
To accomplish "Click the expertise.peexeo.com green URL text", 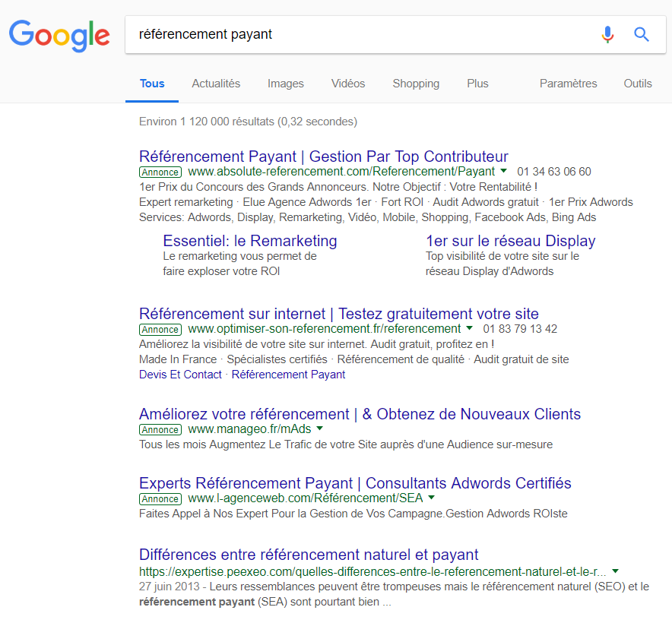I will pyautogui.click(x=372, y=571).
